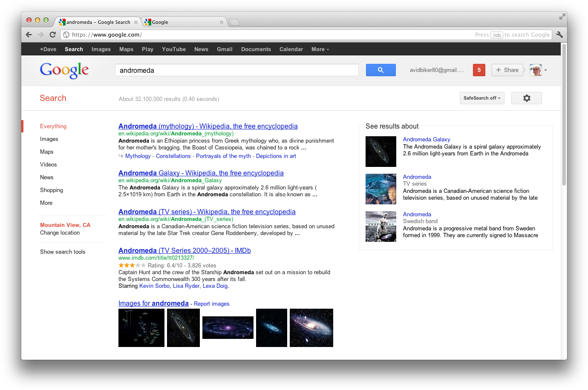Select News in the left sidebar
588x390 pixels.
[47, 178]
